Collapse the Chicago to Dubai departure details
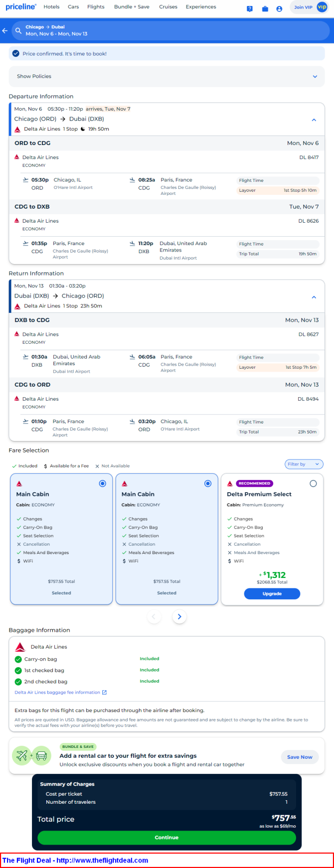This screenshot has width=334, height=868. click(x=314, y=120)
